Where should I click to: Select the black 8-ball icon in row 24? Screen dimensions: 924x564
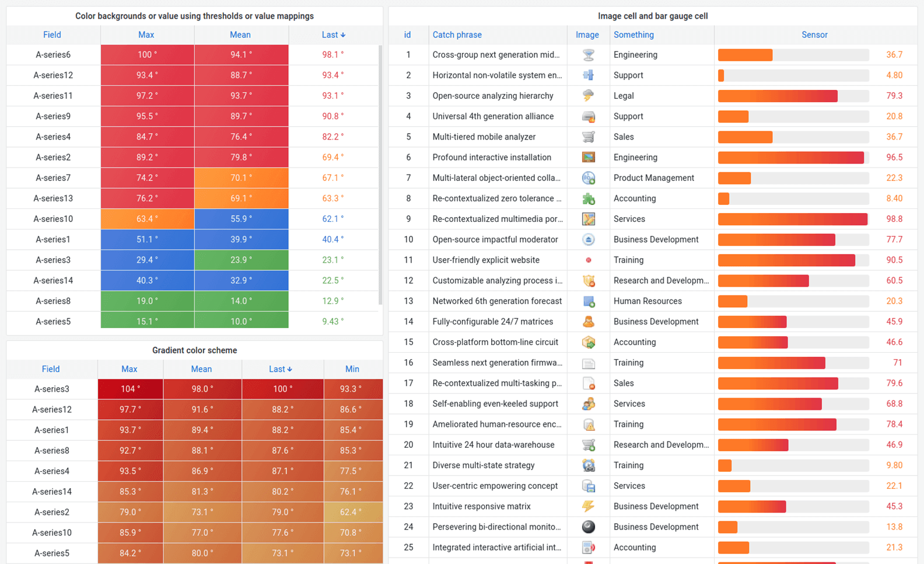tap(588, 527)
